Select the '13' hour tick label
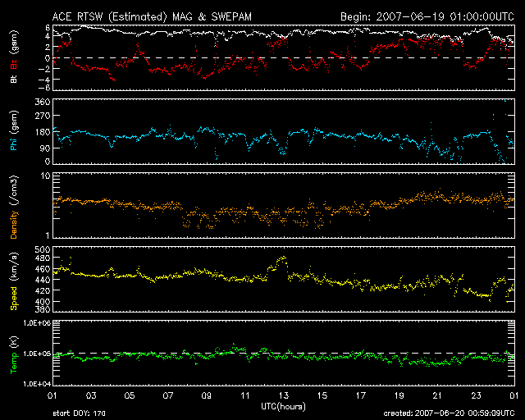The width and height of the screenshot is (525, 420). [284, 396]
